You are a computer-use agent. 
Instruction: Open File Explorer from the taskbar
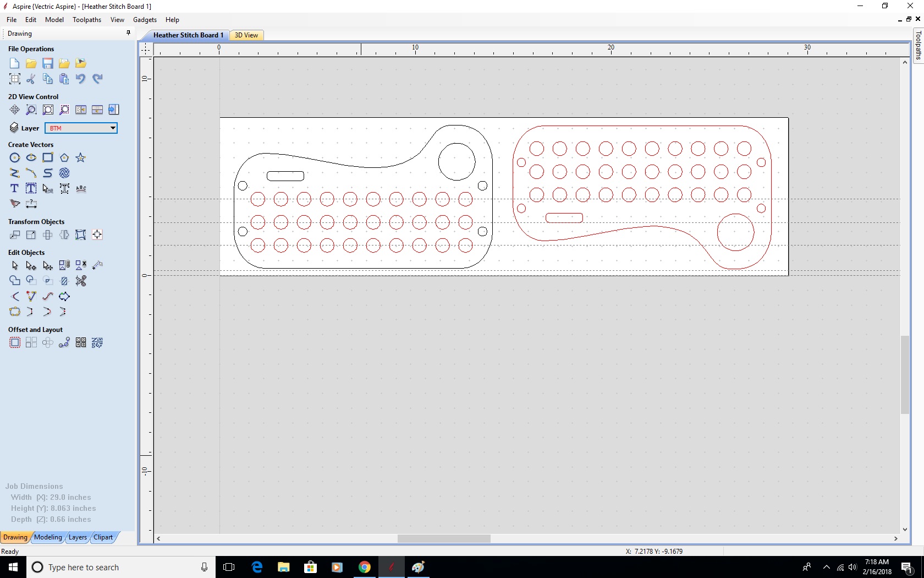pos(284,567)
